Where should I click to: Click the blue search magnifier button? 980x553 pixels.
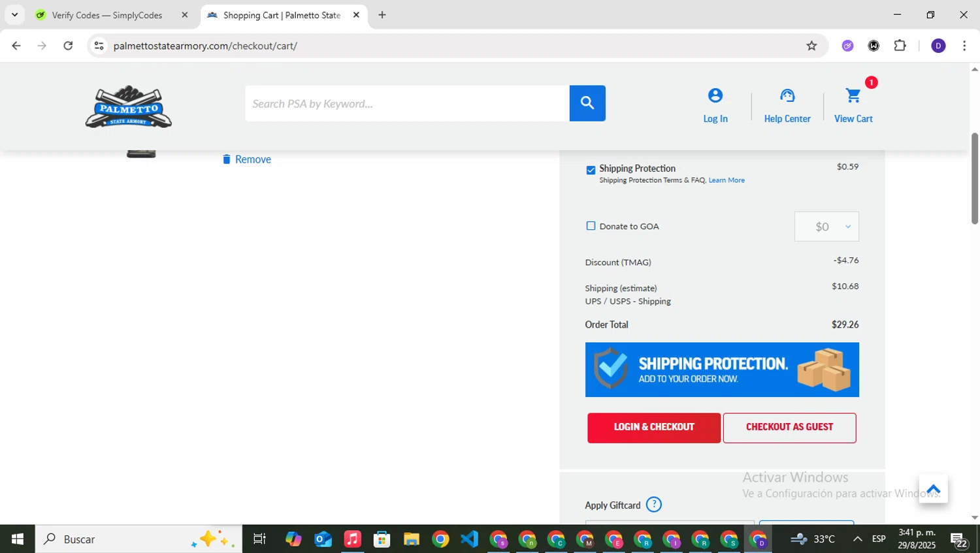(x=587, y=103)
